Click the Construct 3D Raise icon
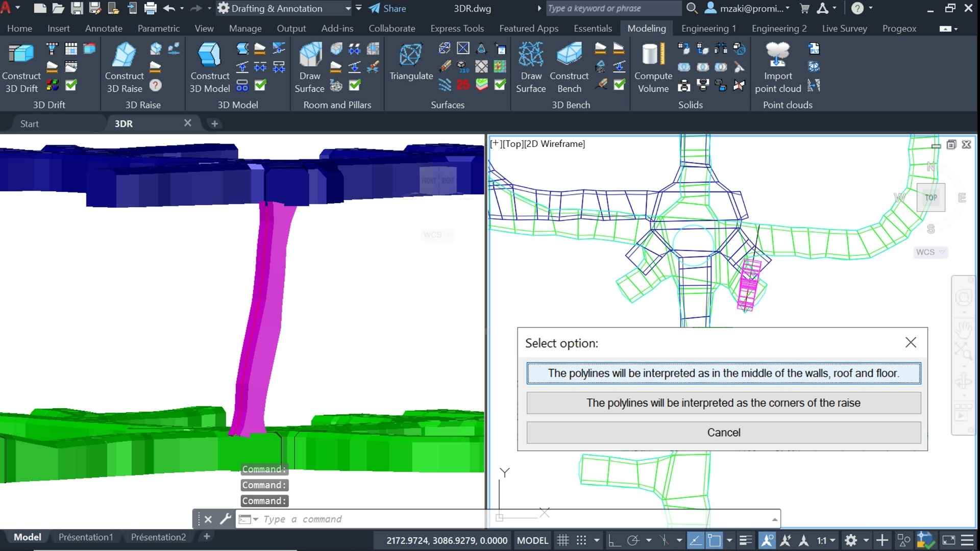Screen dimensions: 980x551 124,55
